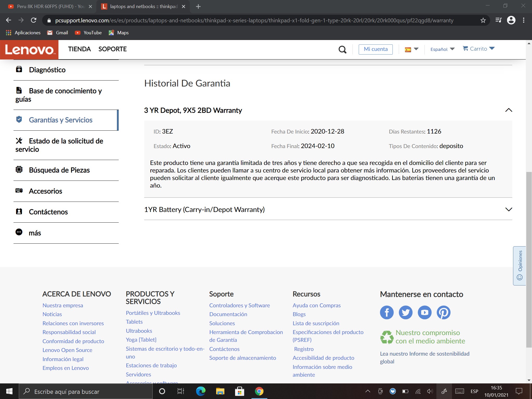This screenshot has height=399, width=532.
Task: Open Lenovo Open Source link
Action: coord(67,350)
